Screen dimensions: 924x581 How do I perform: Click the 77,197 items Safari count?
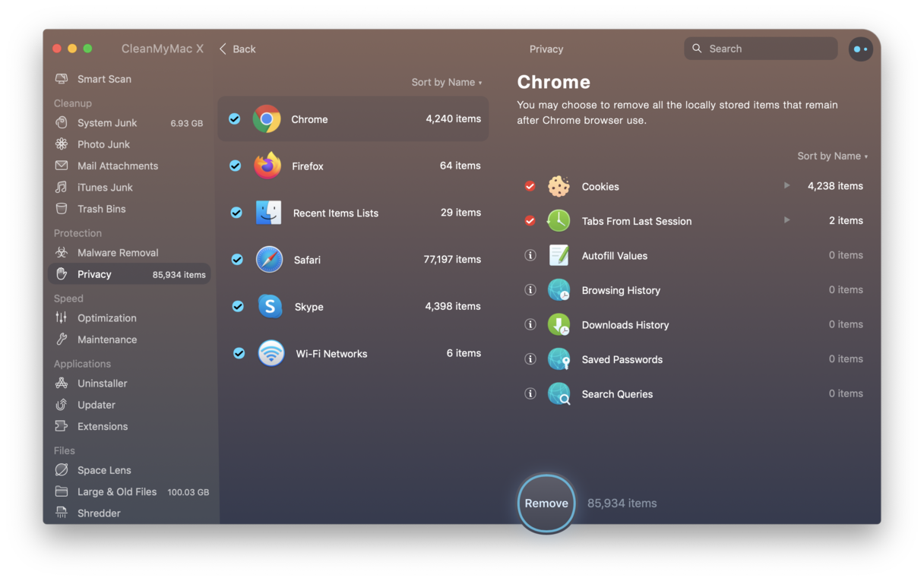pos(452,260)
